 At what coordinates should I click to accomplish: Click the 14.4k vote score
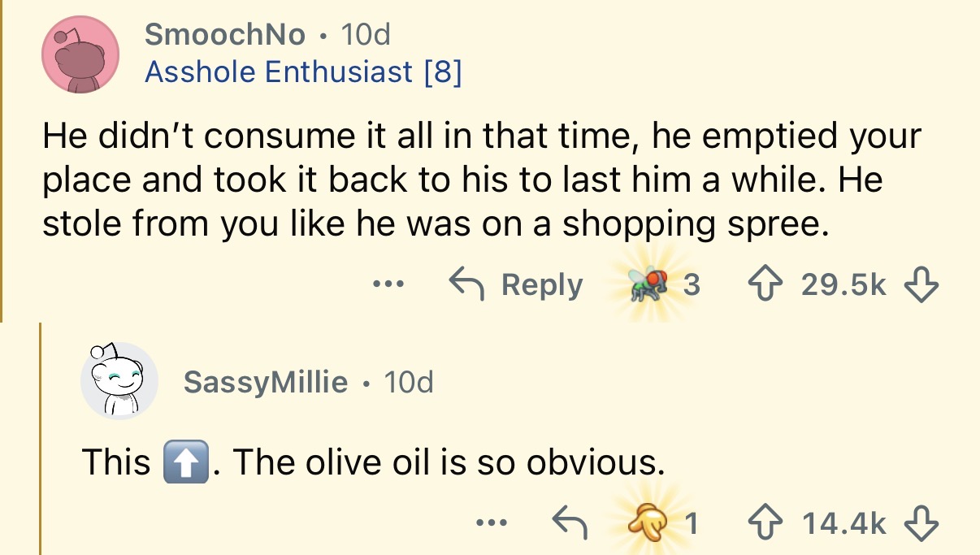pos(843,524)
